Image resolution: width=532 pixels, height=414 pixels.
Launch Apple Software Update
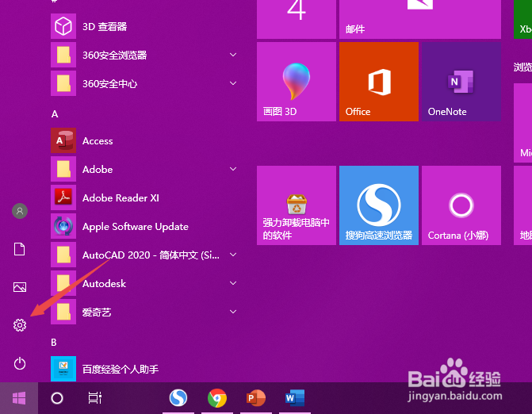(x=144, y=226)
